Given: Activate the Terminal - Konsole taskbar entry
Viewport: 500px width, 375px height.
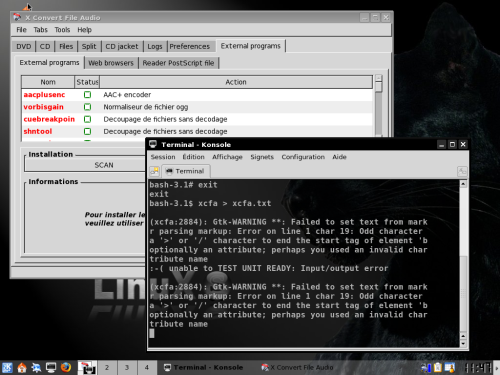Looking at the screenshot, I should pos(203,367).
